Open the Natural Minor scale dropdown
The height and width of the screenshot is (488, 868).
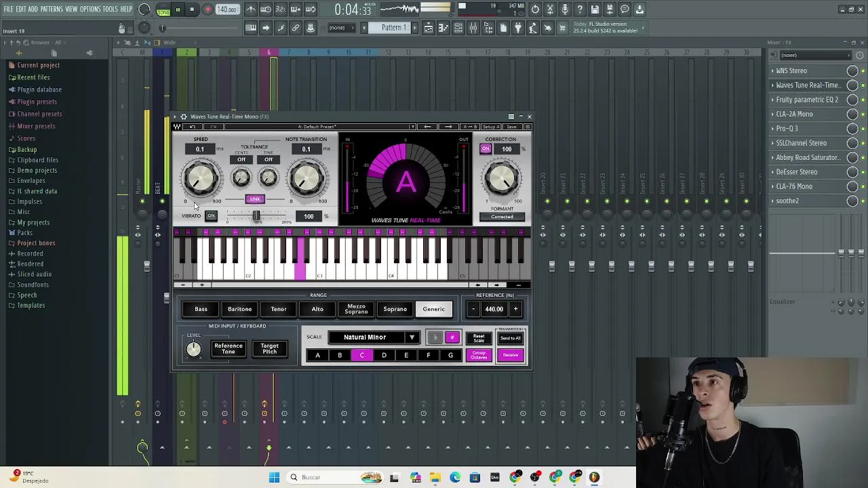point(374,338)
